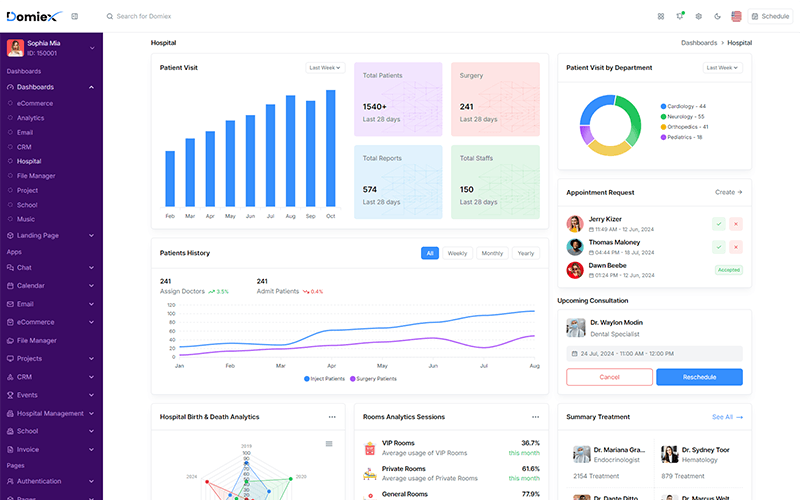Viewport: 800px width, 500px height.
Task: Click the CRM app icon in sidebar
Action: (x=10, y=377)
